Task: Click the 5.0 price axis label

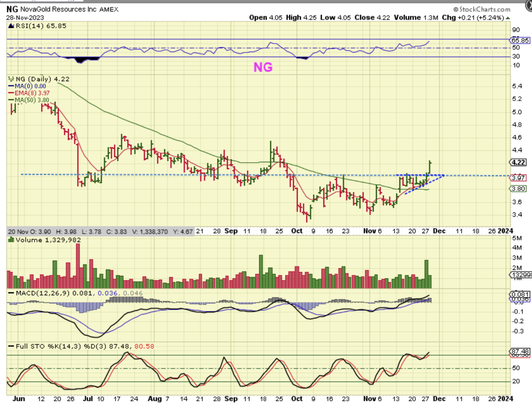Action: 517,112
